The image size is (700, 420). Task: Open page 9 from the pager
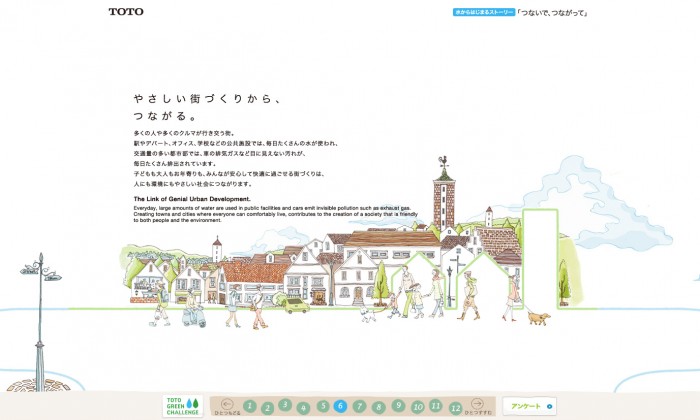click(x=398, y=405)
